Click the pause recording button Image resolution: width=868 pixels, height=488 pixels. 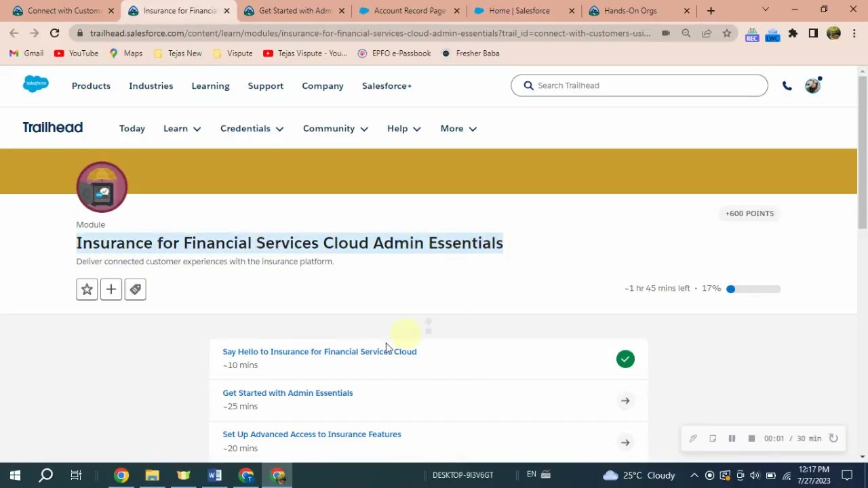[732, 439]
